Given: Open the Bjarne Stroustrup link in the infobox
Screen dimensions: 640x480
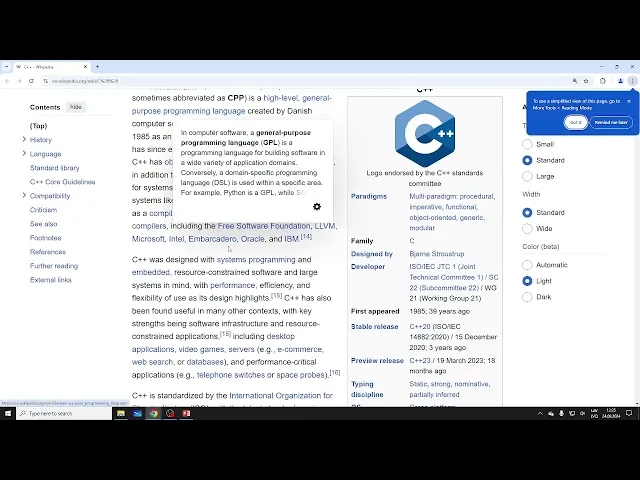Looking at the screenshot, I should tap(437, 254).
